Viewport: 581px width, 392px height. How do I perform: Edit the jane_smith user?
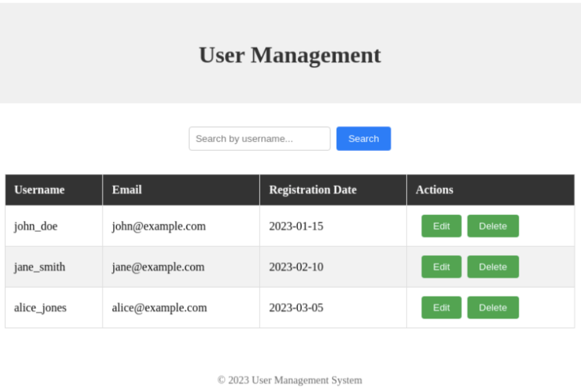(441, 267)
